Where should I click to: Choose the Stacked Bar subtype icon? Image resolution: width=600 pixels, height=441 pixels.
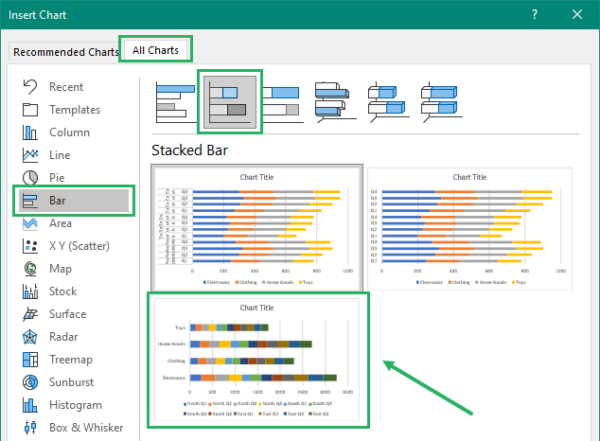(231, 101)
